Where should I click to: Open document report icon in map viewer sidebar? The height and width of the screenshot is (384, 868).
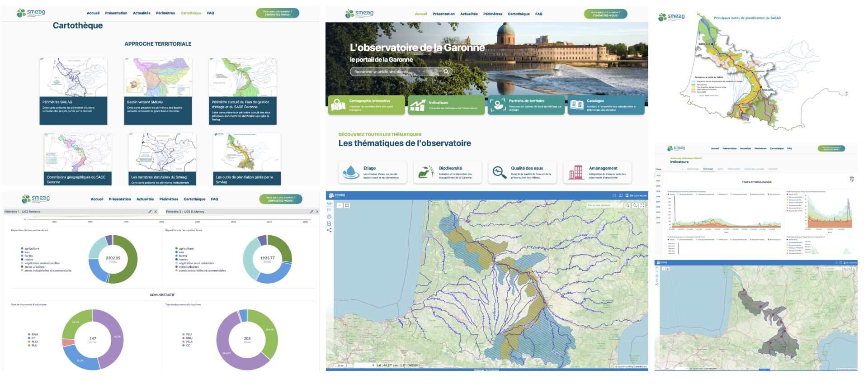pyautogui.click(x=329, y=223)
